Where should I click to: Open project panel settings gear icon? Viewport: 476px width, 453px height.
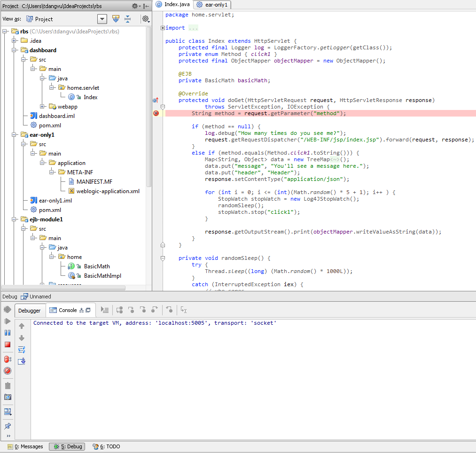pyautogui.click(x=146, y=19)
